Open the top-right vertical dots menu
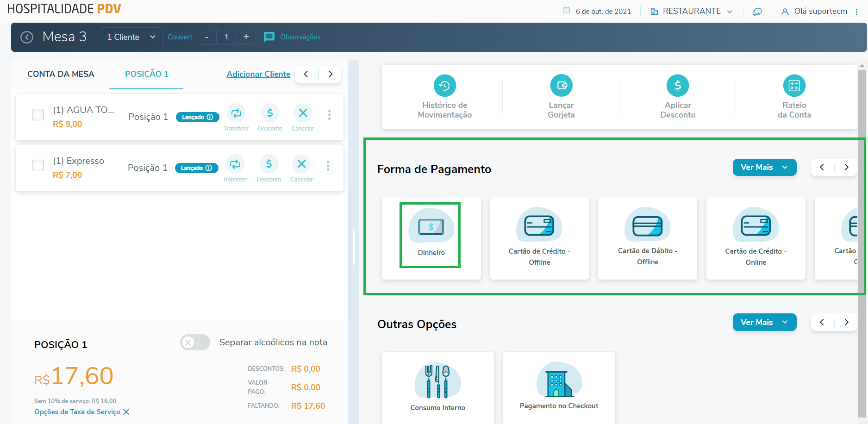This screenshot has height=424, width=868. pyautogui.click(x=857, y=12)
